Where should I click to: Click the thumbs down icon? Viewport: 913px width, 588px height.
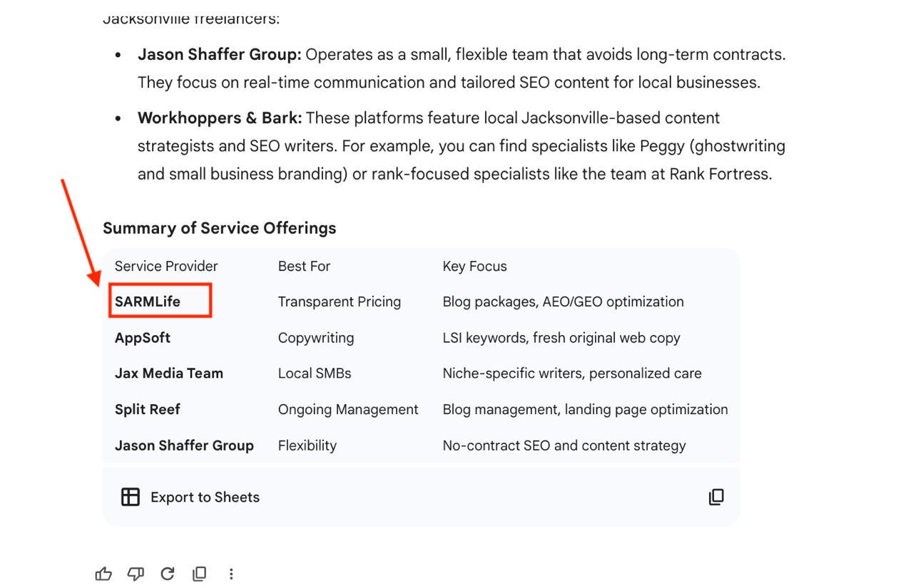pos(136,574)
